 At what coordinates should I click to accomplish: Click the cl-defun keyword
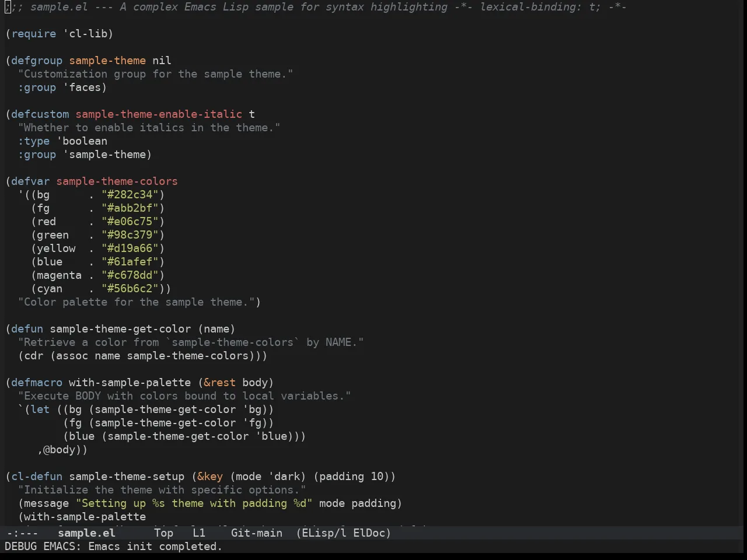coord(37,477)
